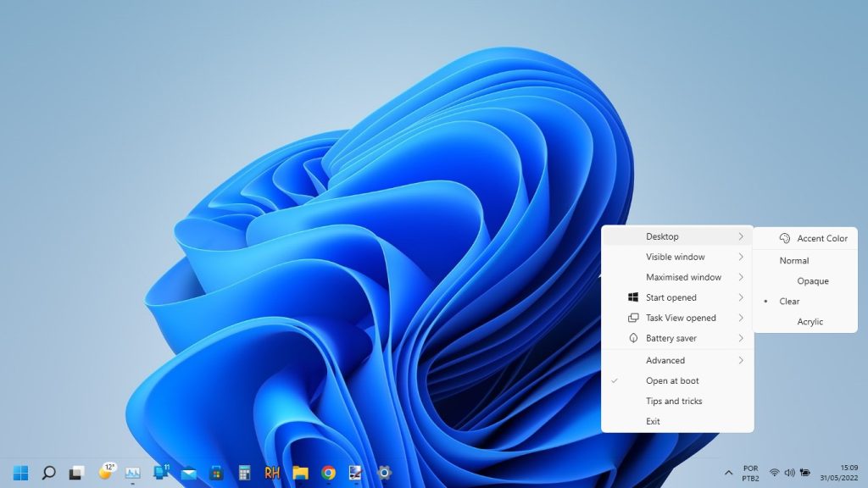The image size is (868, 488).
Task: Click the show hidden icons chevron in tray
Action: coord(729,472)
